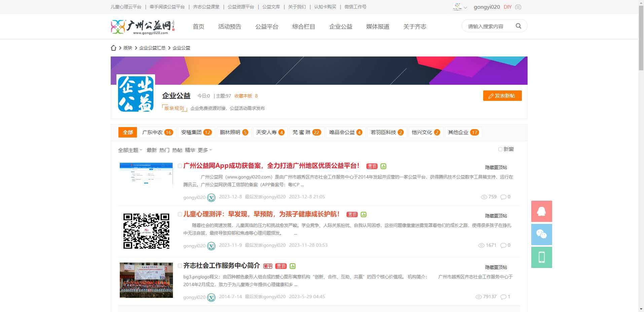Expand the avatar dropdown chevron in top bar
The height and width of the screenshot is (312, 644).
pyautogui.click(x=465, y=7)
